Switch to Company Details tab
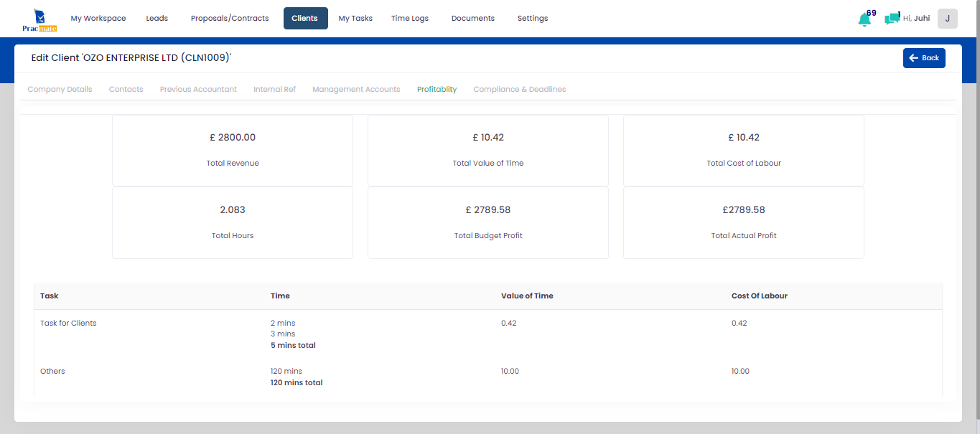The image size is (980, 434). 60,90
